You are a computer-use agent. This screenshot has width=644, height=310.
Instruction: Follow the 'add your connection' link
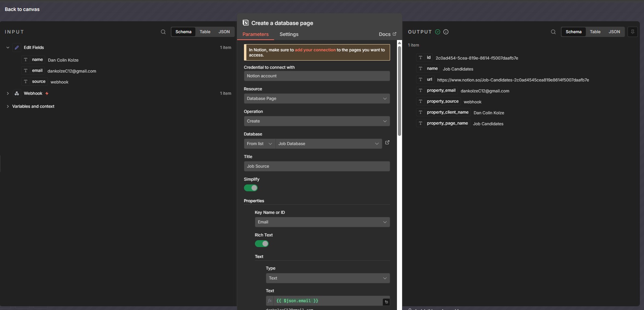315,50
